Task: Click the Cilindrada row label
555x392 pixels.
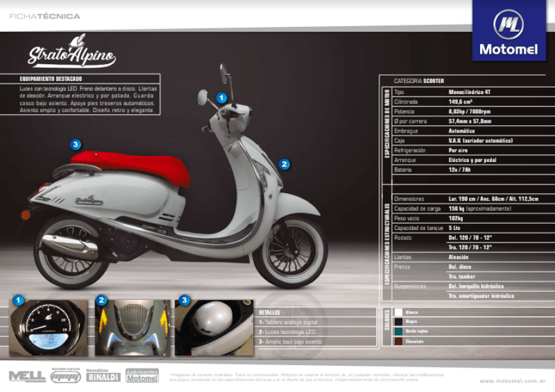Action: click(x=406, y=102)
